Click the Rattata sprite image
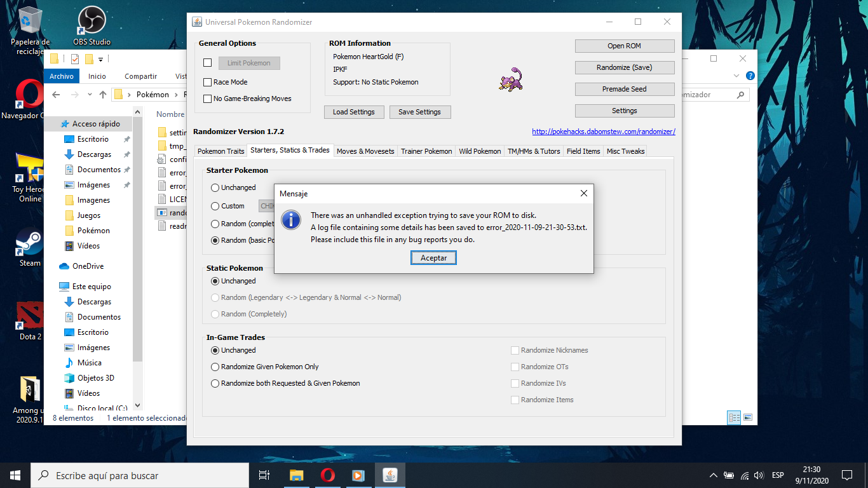The image size is (868, 488). pos(512,79)
